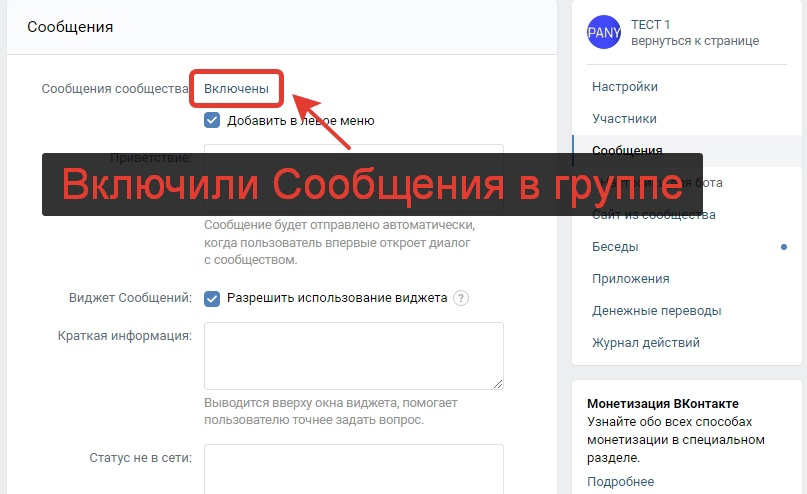Image resolution: width=807 pixels, height=494 pixels.
Task: Click the Краткая информация text area
Action: point(354,356)
